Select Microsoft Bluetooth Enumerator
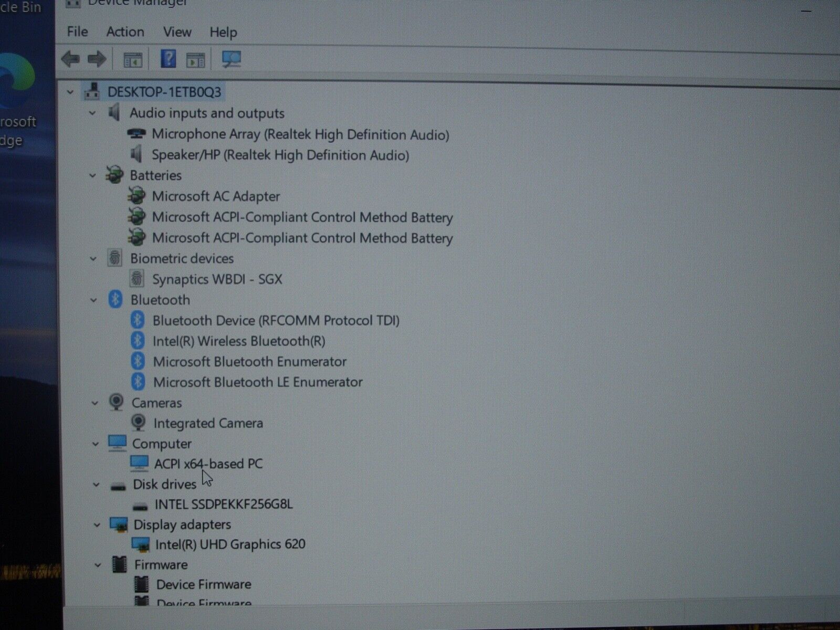 [249, 361]
